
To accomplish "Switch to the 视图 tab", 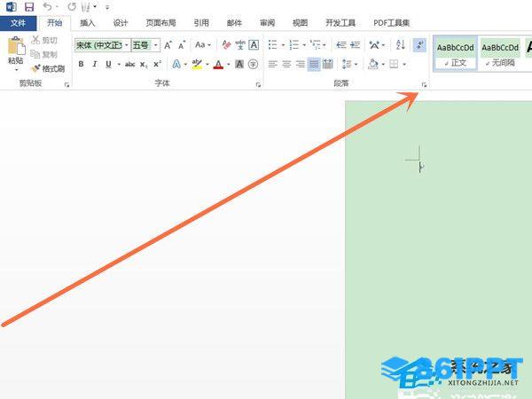I will click(300, 23).
